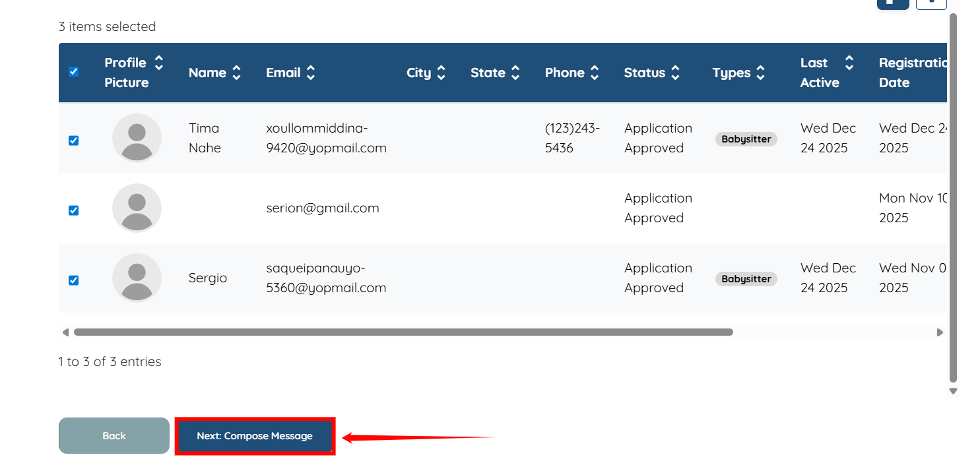Click Tima Nahe's Babysitter type badge
980x463 pixels.
pyautogui.click(x=746, y=139)
